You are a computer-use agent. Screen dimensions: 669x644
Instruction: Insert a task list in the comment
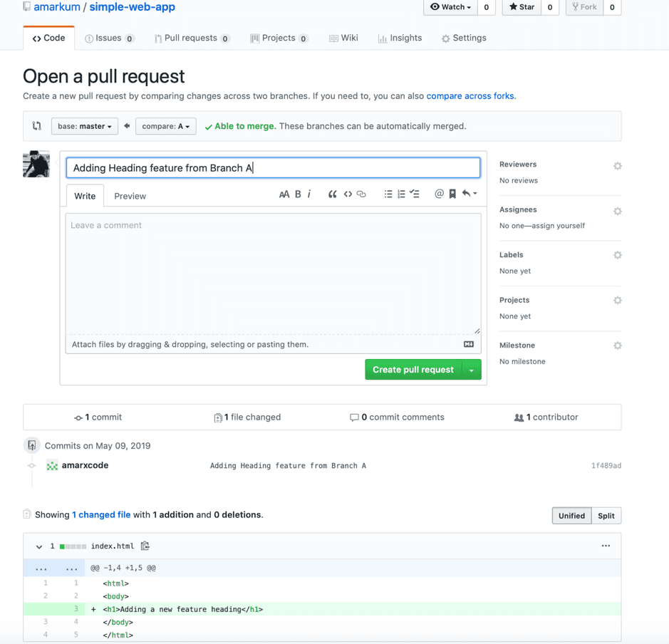click(x=415, y=194)
